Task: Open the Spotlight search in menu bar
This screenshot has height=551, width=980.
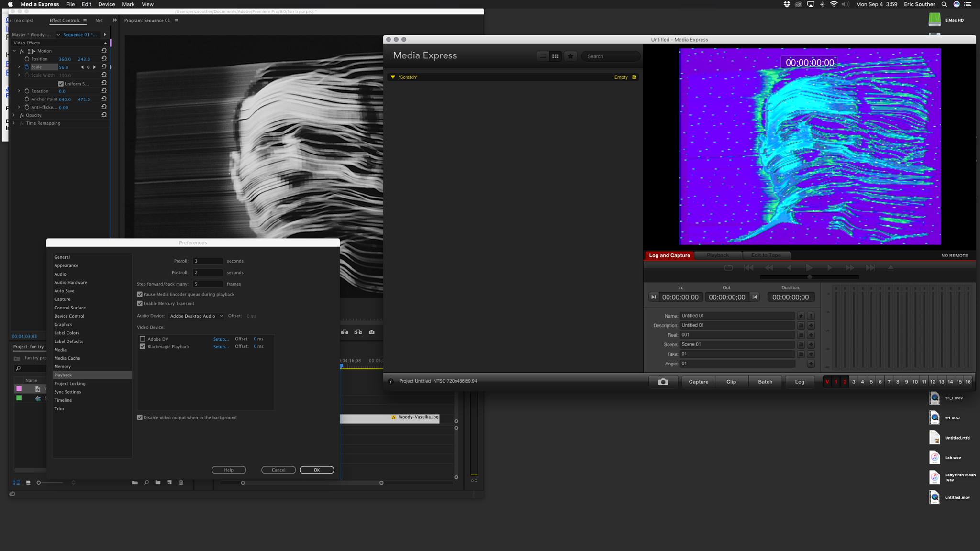Action: pyautogui.click(x=944, y=4)
